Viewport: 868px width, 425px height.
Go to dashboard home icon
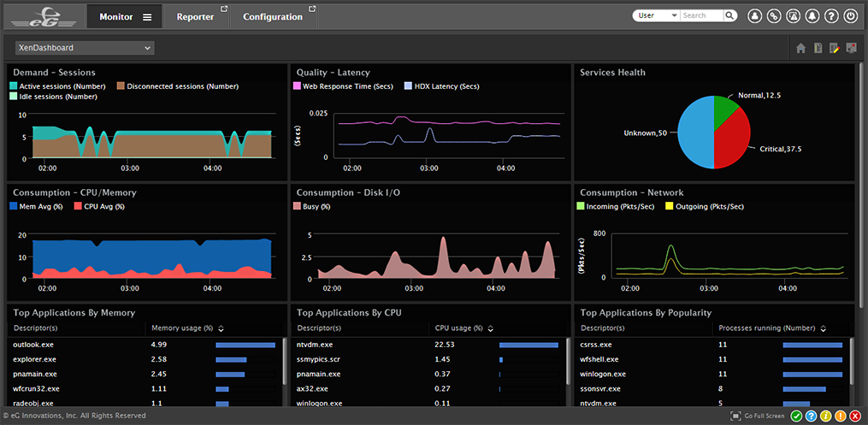coord(800,48)
